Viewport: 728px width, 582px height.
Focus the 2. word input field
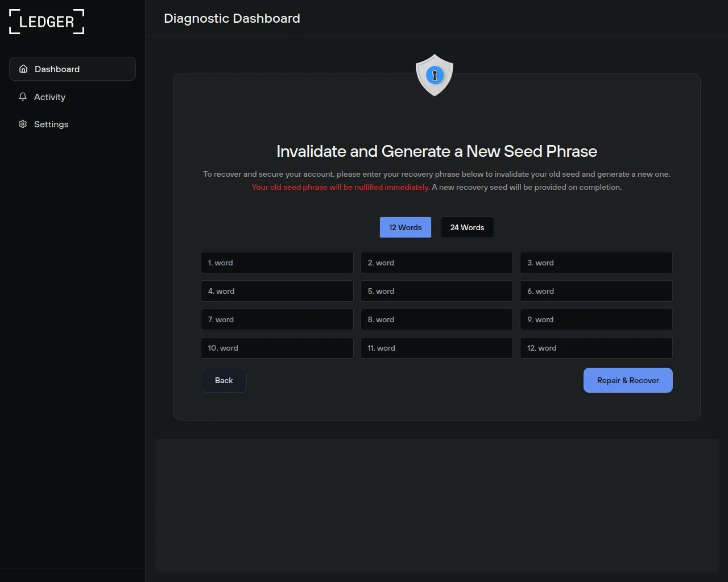pos(437,263)
